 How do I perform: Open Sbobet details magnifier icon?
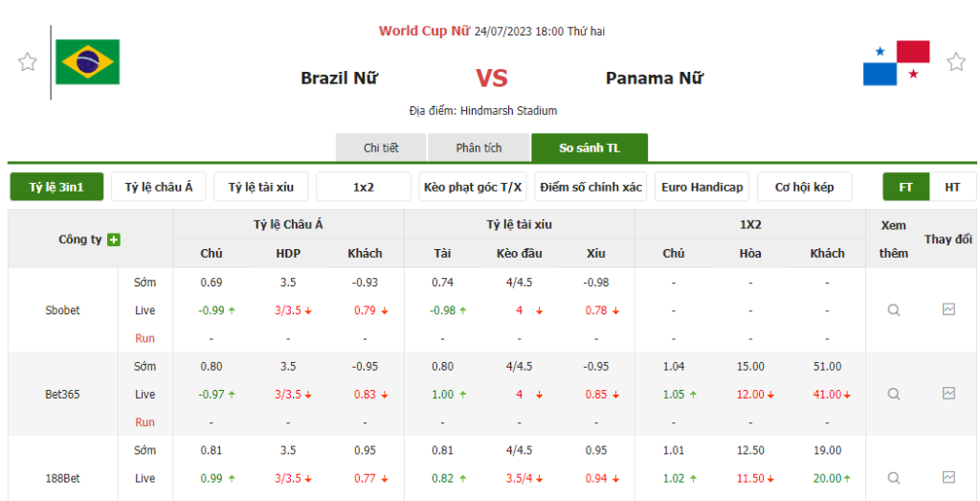coord(893,310)
